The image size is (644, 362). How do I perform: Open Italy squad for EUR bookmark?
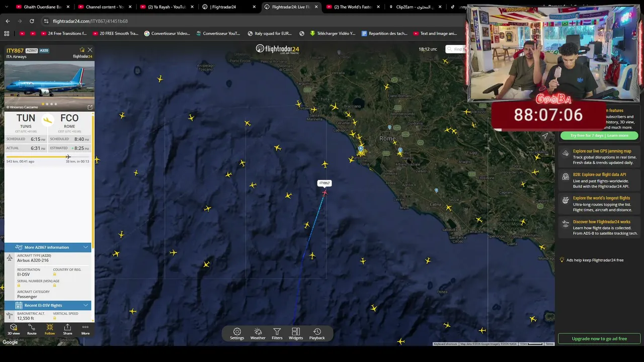pyautogui.click(x=270, y=34)
